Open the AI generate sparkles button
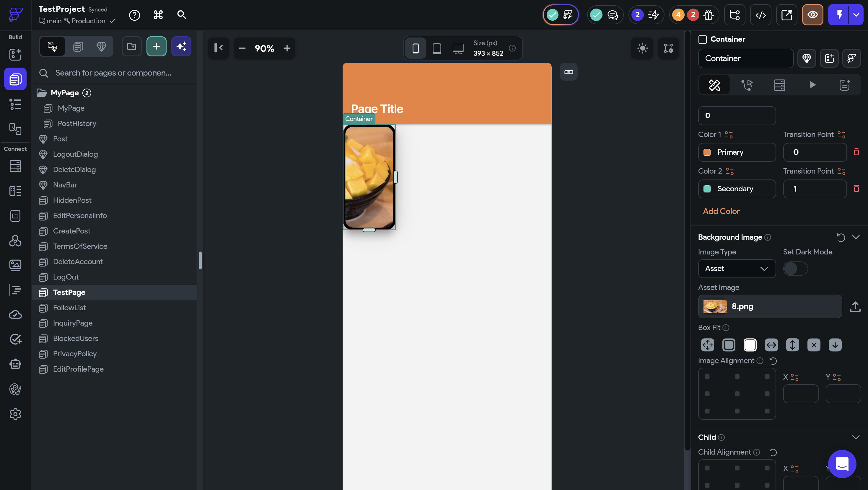The width and height of the screenshot is (868, 490). coord(181,46)
